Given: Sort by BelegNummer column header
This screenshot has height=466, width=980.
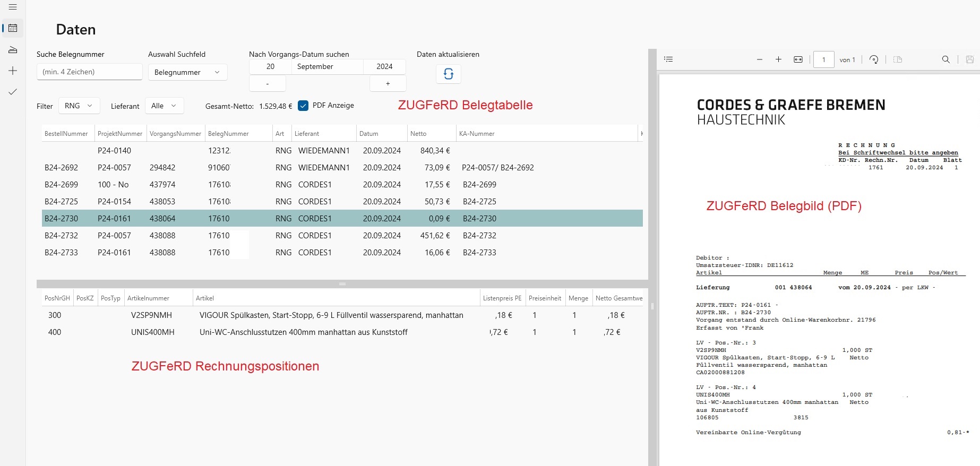Looking at the screenshot, I should [239, 134].
